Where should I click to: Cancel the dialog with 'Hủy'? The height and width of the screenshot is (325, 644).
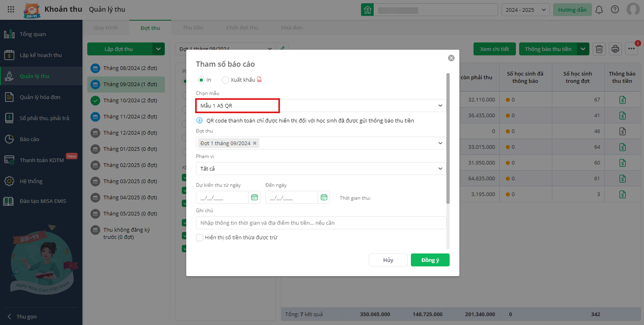(388, 260)
